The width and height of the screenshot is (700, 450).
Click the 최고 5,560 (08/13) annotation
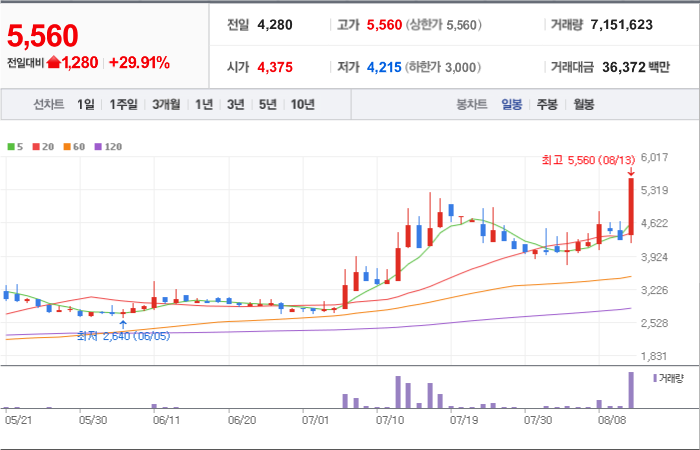click(x=588, y=161)
